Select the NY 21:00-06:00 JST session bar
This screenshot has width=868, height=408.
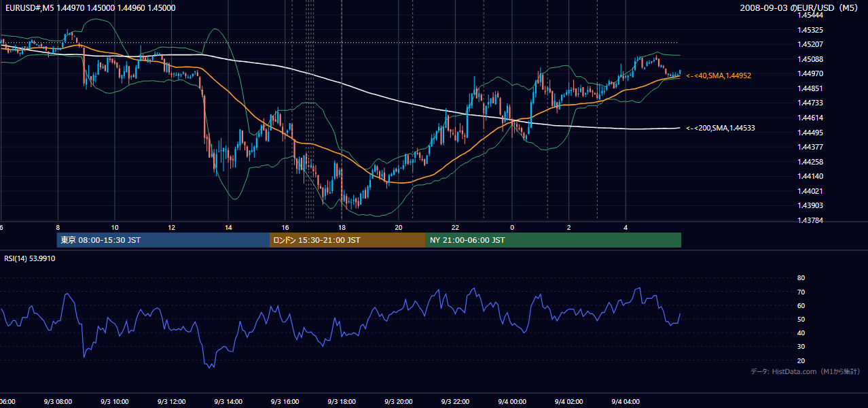[554, 240]
